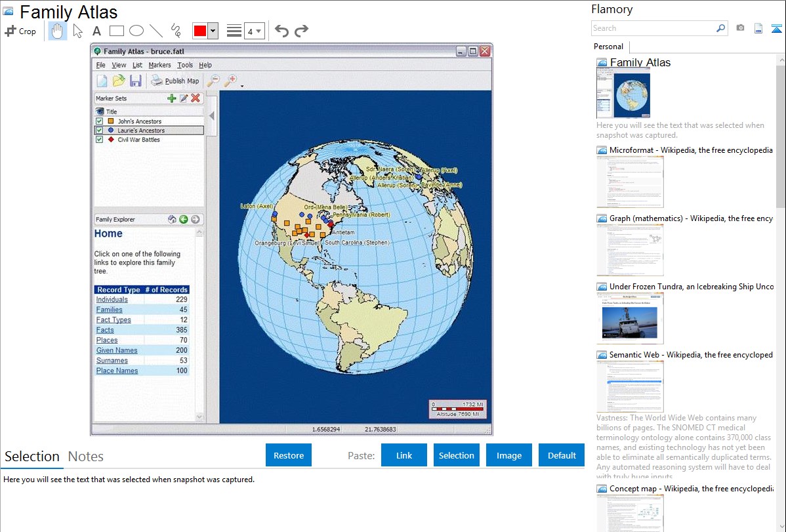Click the Publish Map button
This screenshot has height=532, width=786.
point(175,81)
